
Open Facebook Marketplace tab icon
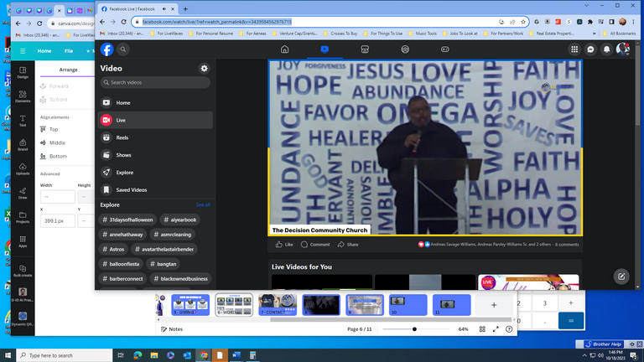[365, 49]
